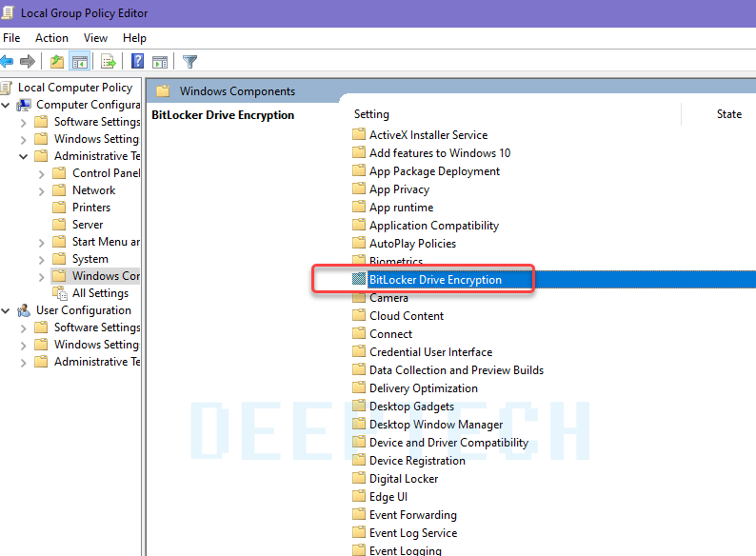This screenshot has width=756, height=556.
Task: Click the User Configuration person icon
Action: pos(23,310)
